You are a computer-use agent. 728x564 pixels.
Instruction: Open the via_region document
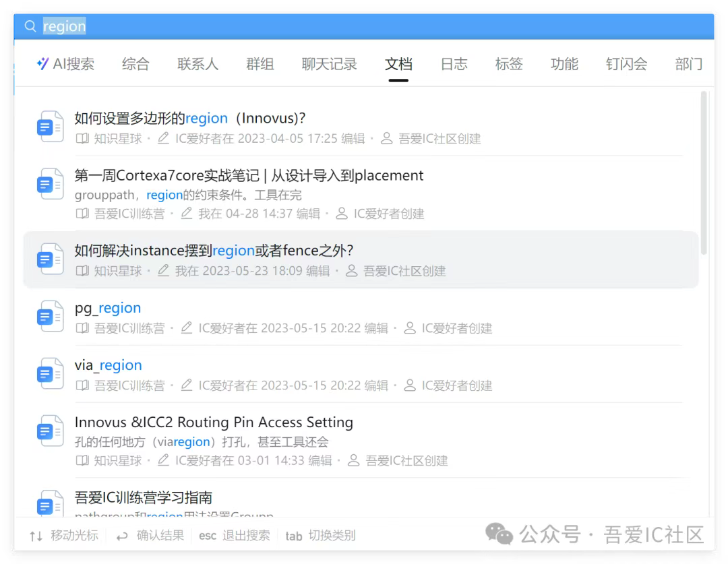click(x=108, y=365)
